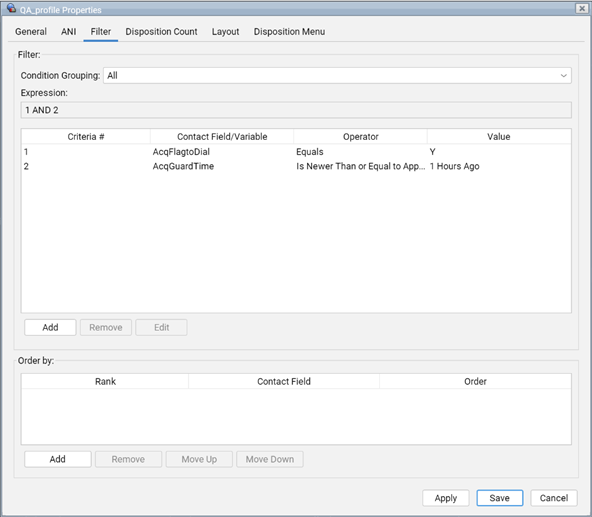Image resolution: width=592 pixels, height=517 pixels.
Task: Open the Condition Grouping dropdown
Action: point(337,76)
